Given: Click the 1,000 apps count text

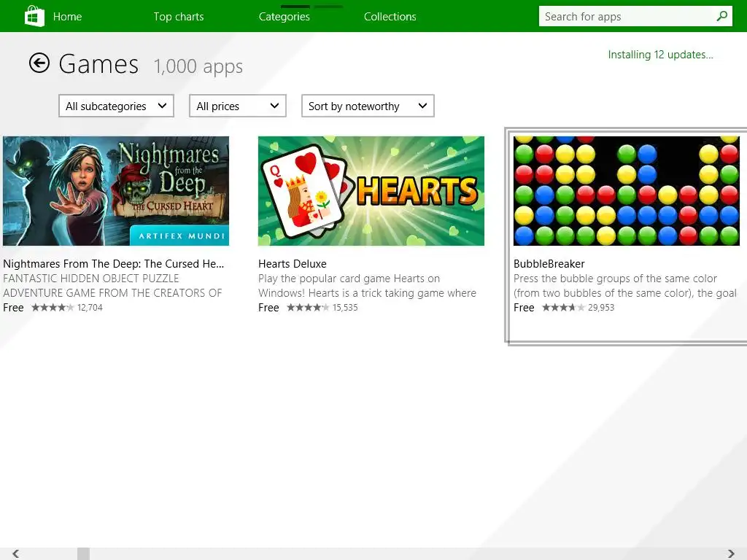Looking at the screenshot, I should 198,66.
